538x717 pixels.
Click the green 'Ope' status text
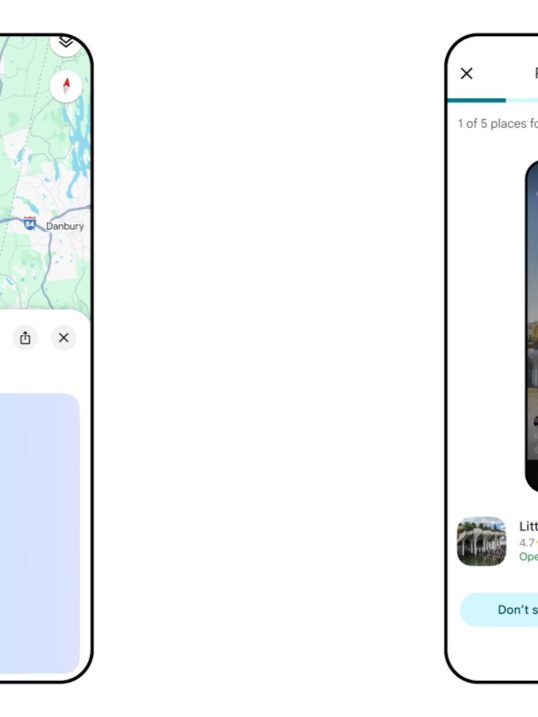[x=528, y=556]
